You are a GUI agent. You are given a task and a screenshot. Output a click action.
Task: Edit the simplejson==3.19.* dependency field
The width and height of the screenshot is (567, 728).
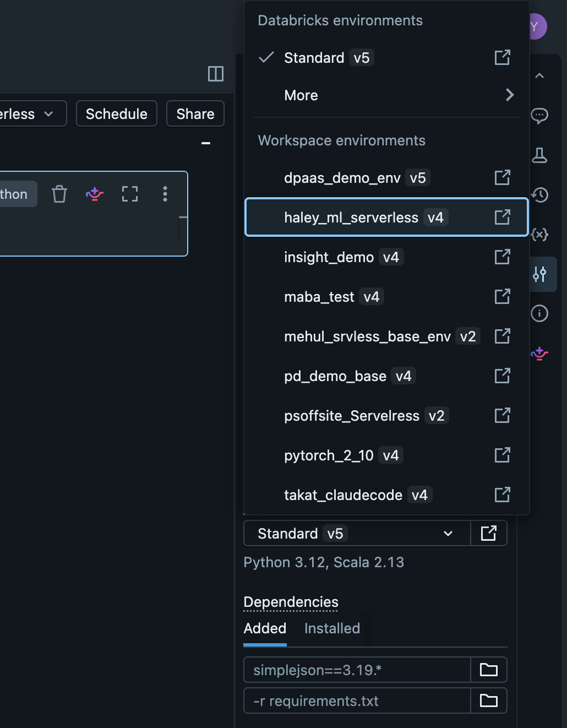tap(357, 670)
